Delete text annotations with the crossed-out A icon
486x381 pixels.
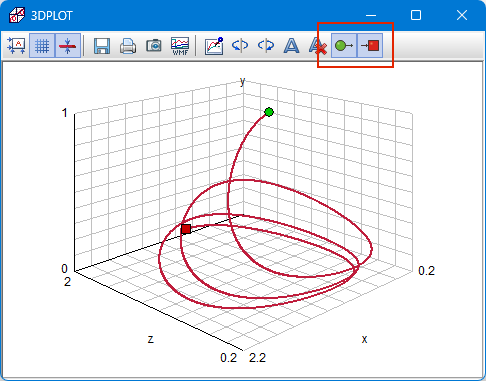pos(317,46)
